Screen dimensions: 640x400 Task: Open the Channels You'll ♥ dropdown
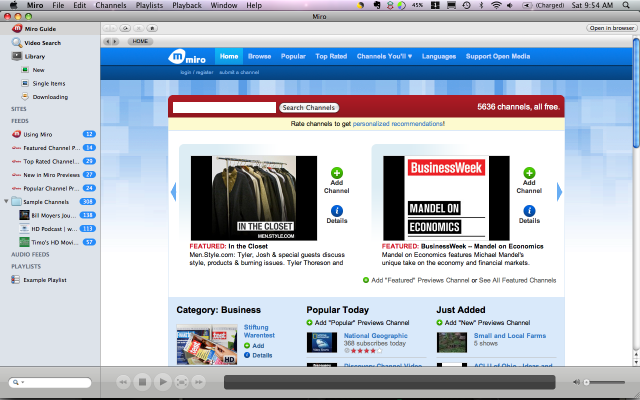coord(384,56)
